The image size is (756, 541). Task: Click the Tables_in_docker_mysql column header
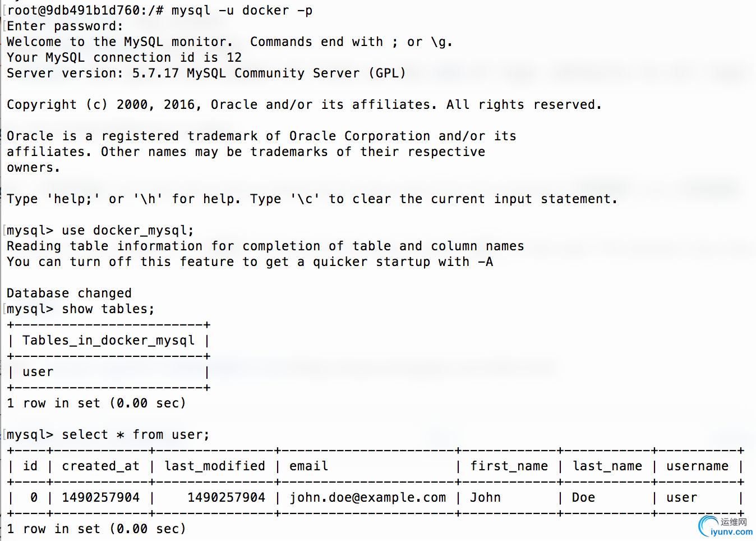[x=108, y=341]
